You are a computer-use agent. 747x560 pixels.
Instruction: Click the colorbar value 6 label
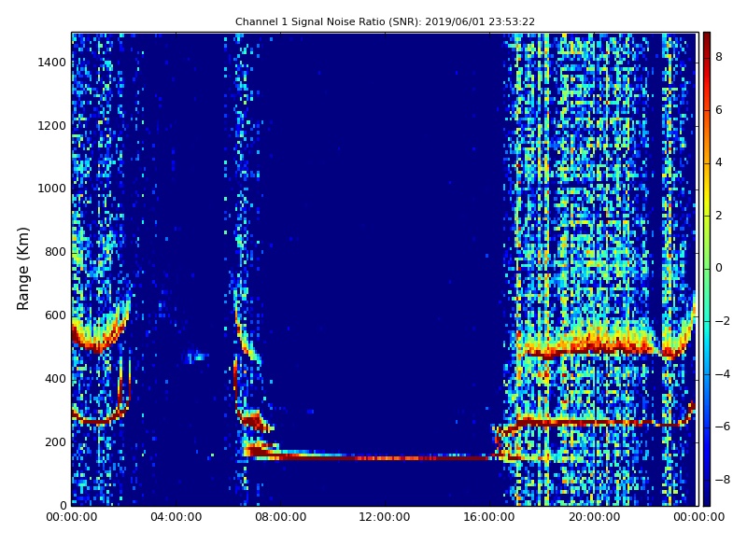719,110
